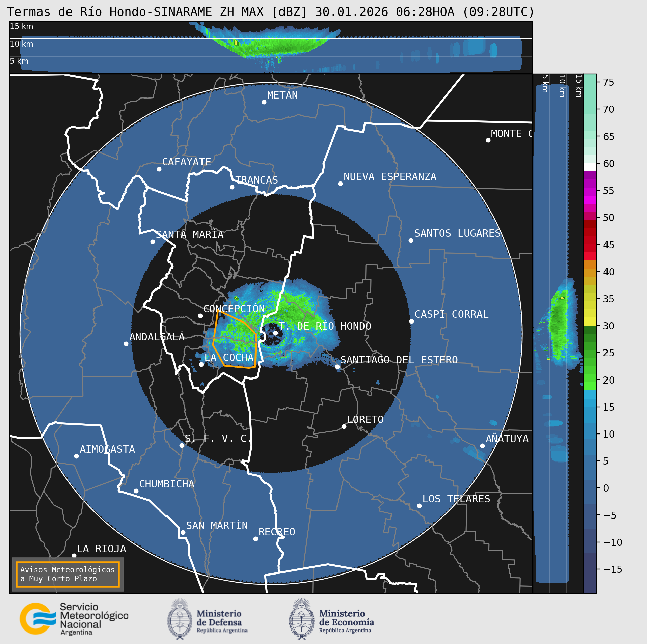Click the Loreto city marker dot

point(344,426)
